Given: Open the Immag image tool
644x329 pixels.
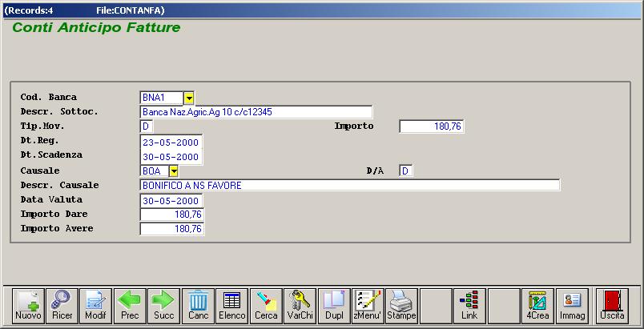Looking at the screenshot, I should [572, 305].
